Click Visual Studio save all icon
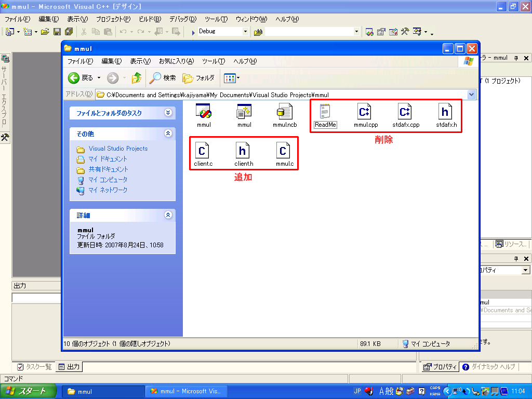532x399 pixels. [x=69, y=32]
